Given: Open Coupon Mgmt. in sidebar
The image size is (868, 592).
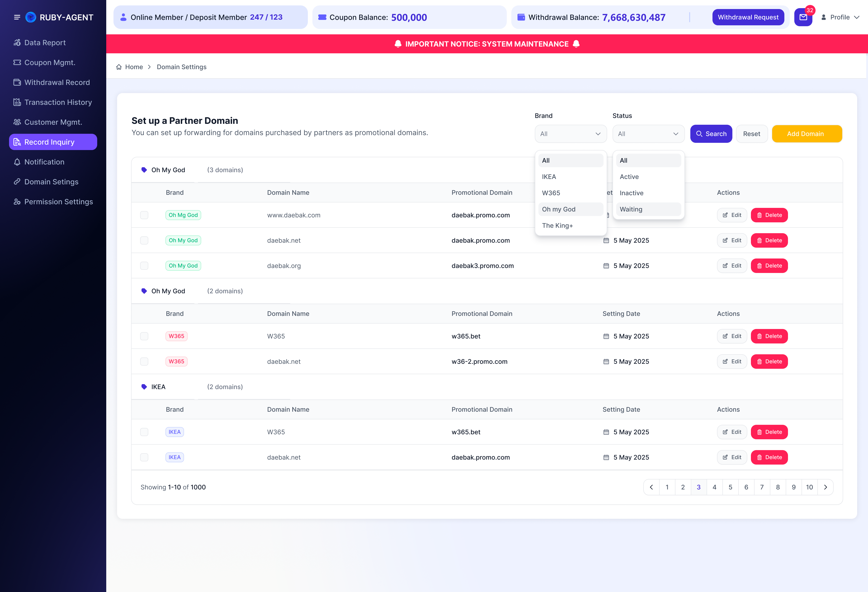Looking at the screenshot, I should 53,62.
